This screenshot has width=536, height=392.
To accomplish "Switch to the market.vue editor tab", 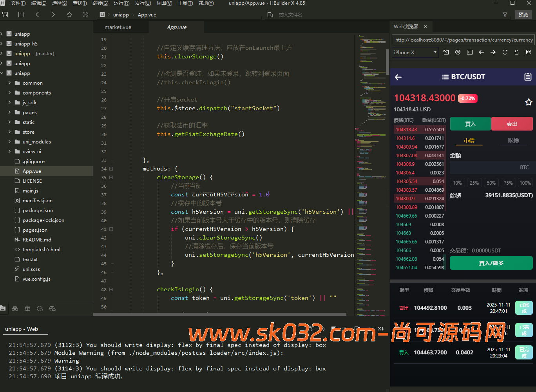I will [118, 27].
